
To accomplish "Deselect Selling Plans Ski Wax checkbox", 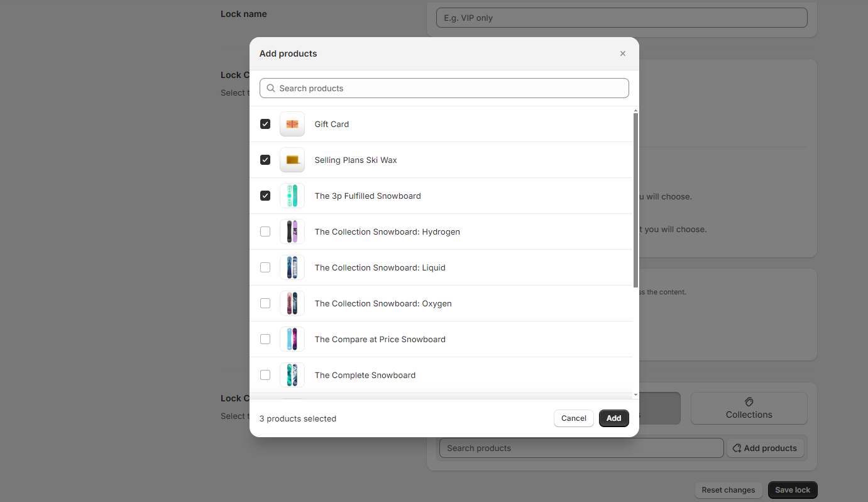I will (x=265, y=160).
